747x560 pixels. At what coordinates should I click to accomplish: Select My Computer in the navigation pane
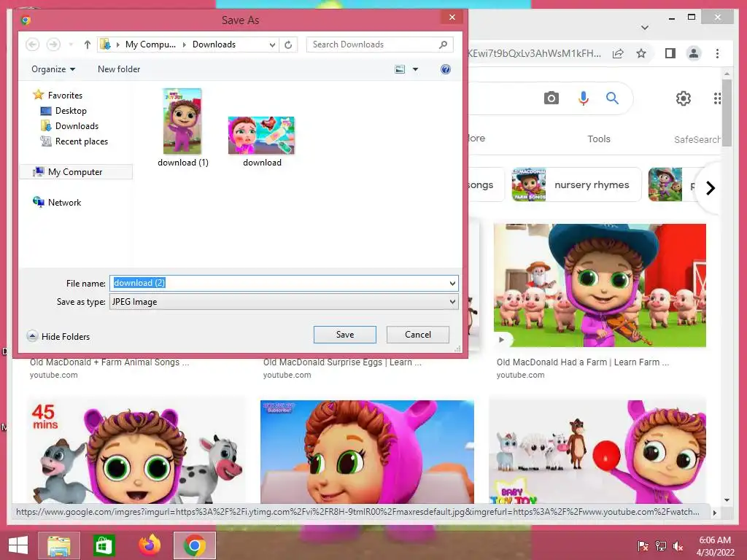point(76,172)
